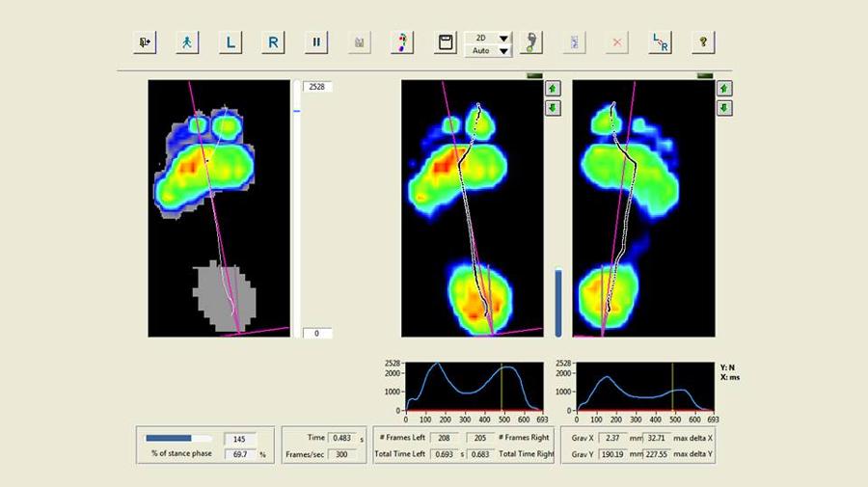Click the greyed-out save icon in the toolbar

click(x=360, y=42)
